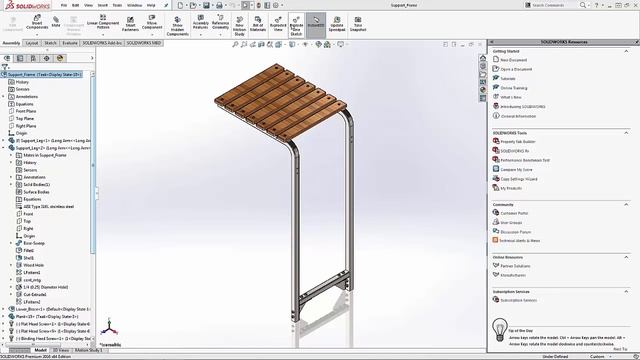Expand the Boss-Sweep feature

11,243
